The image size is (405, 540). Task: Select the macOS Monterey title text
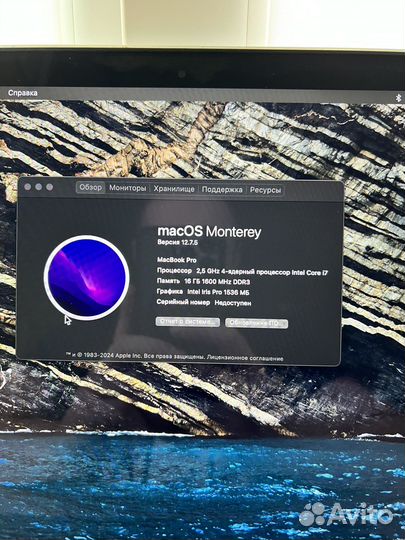click(209, 231)
